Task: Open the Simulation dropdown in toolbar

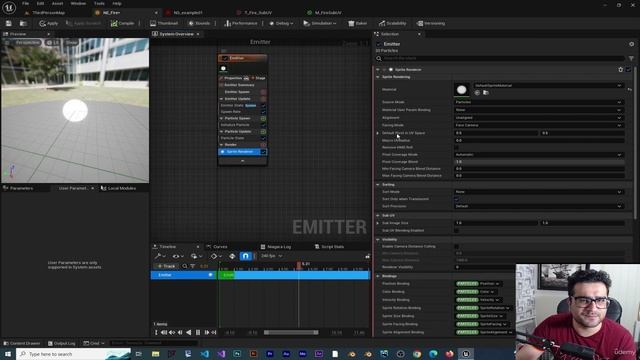Action: (320, 24)
